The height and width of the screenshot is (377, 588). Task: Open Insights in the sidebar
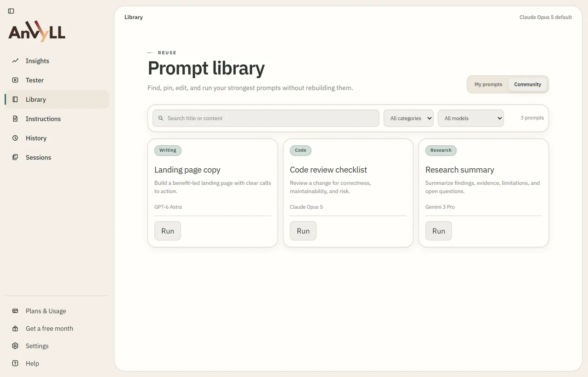[x=57, y=61]
